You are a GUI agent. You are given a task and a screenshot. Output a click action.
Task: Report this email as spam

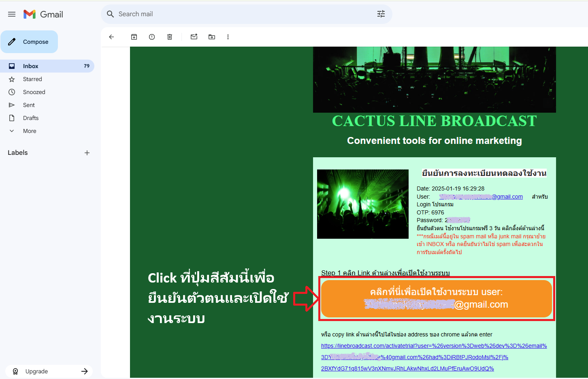tap(152, 37)
